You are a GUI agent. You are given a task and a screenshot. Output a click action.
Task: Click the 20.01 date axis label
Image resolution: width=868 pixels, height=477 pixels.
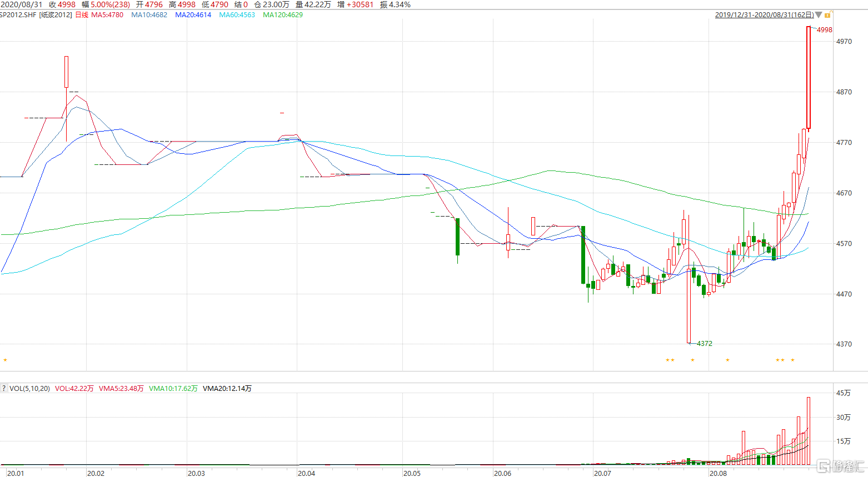point(15,473)
